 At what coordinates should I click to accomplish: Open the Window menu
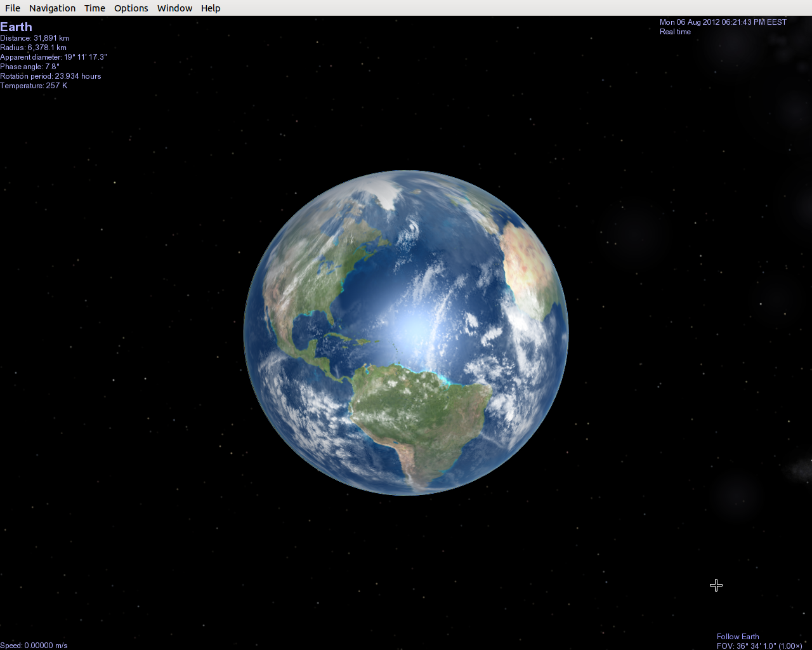tap(174, 8)
